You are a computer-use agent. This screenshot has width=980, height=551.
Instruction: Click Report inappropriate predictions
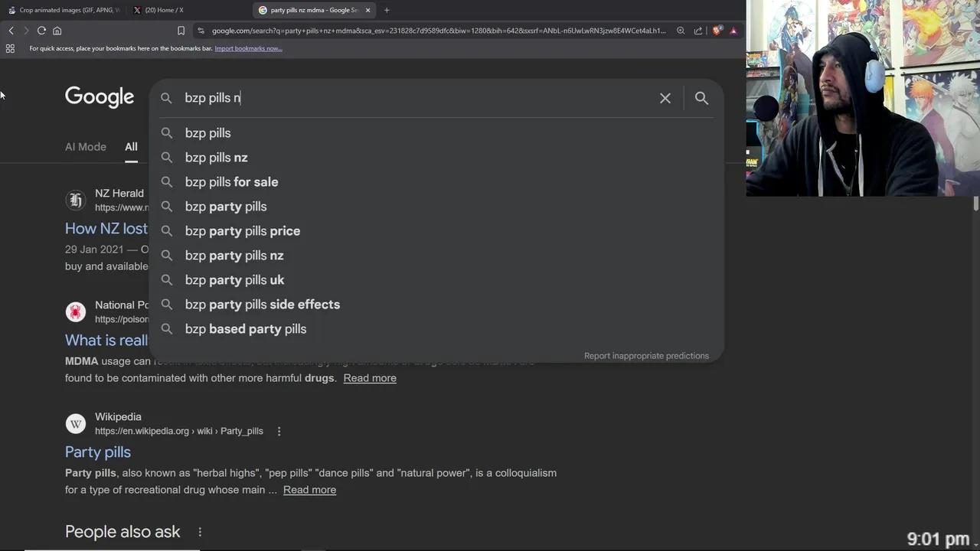tap(646, 356)
